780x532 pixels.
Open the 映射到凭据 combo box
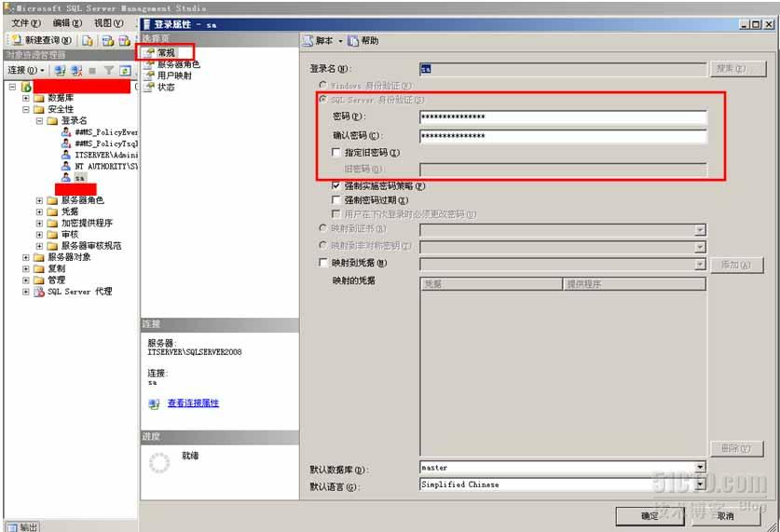pos(563,264)
